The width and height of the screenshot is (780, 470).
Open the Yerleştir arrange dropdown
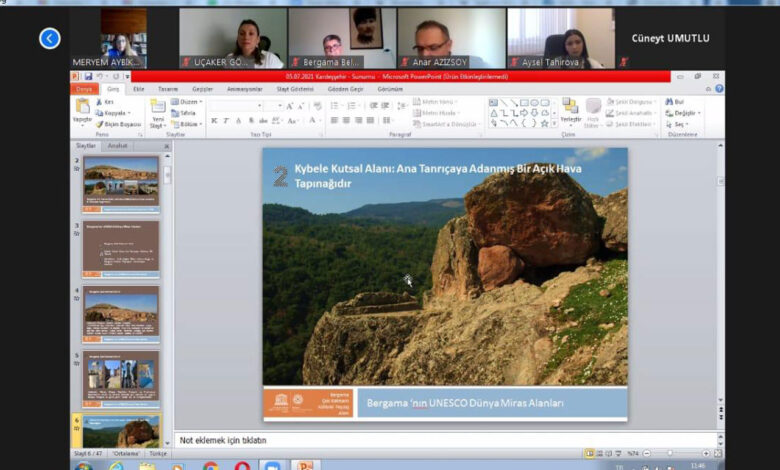point(571,119)
